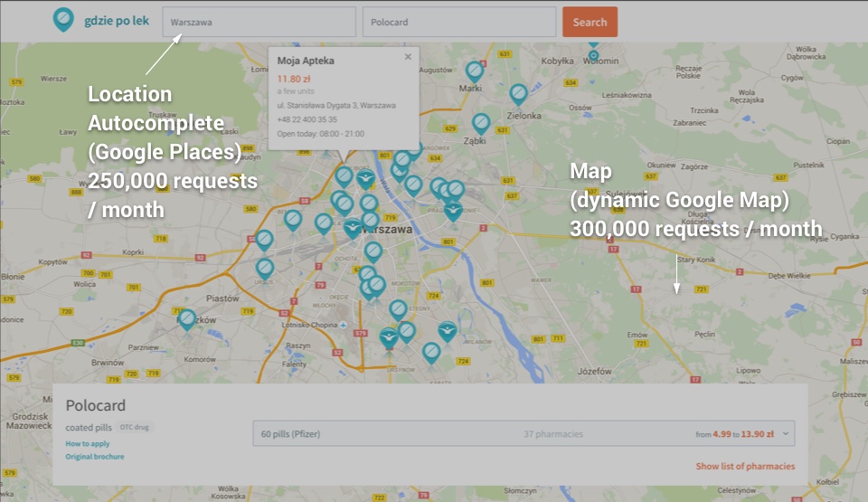Open the 60 pills (Pfizer) package dropdown
The image size is (868, 502).
click(x=524, y=434)
